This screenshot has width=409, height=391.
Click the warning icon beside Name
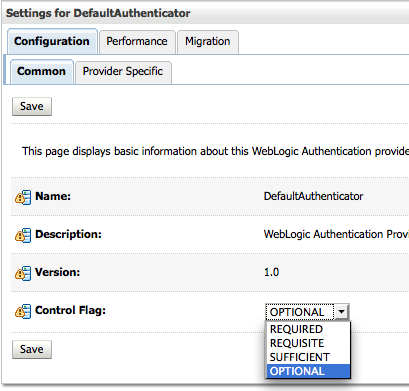(23, 197)
